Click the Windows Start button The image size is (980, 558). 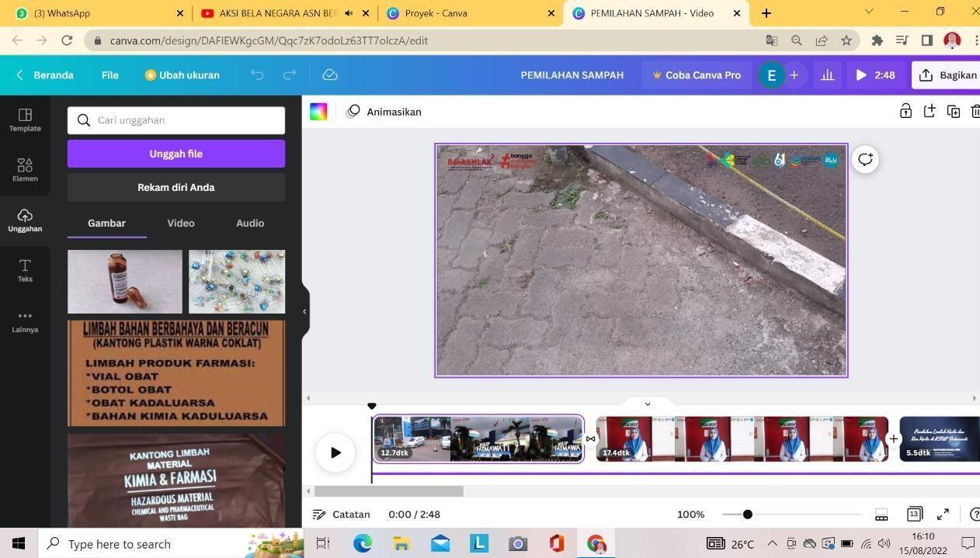pyautogui.click(x=19, y=544)
